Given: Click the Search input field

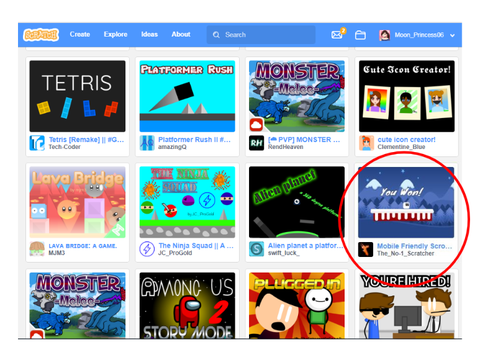Looking at the screenshot, I should (261, 35).
